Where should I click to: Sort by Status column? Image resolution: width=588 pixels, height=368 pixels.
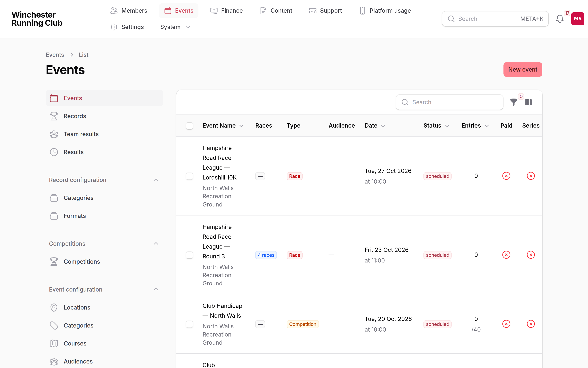coord(436,126)
